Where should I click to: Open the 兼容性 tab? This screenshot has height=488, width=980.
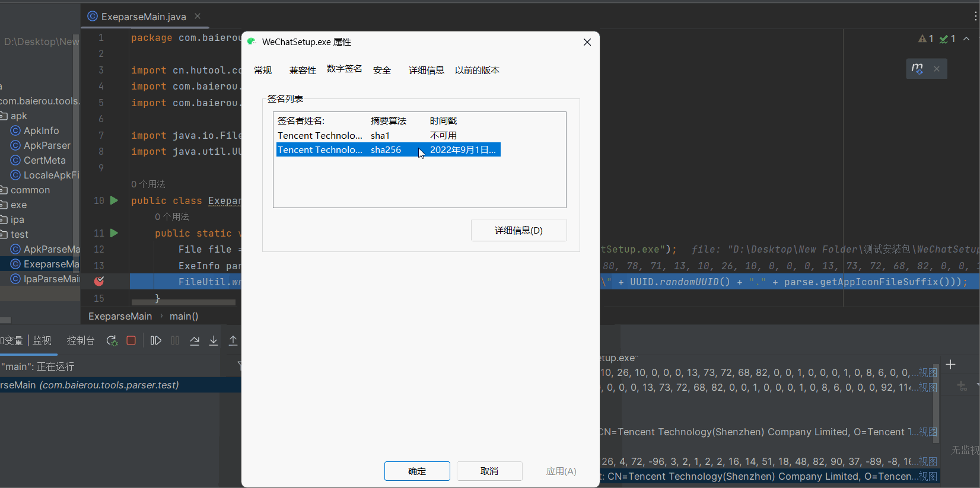click(303, 70)
